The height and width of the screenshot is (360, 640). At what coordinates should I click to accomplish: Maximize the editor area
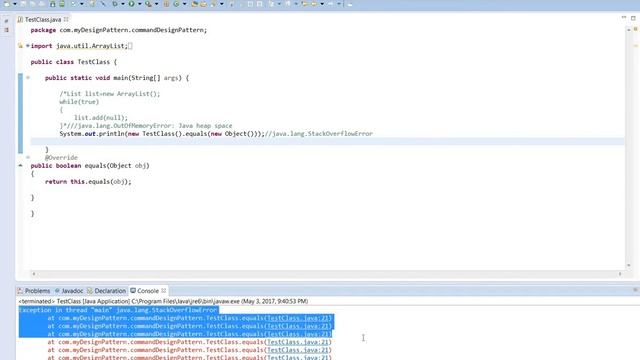[x=633, y=18]
